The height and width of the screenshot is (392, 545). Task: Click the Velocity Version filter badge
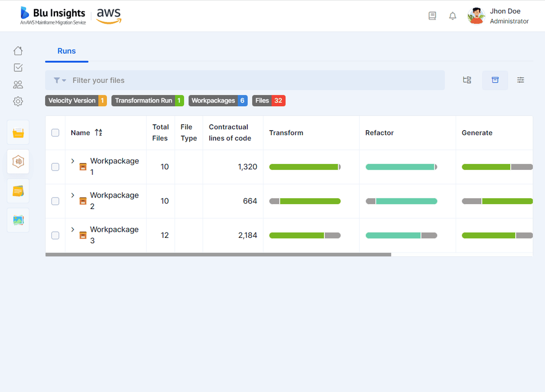[76, 101]
